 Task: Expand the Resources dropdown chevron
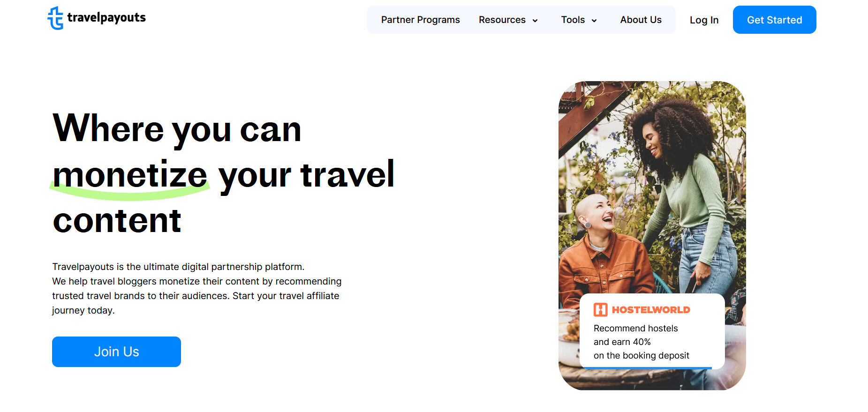(535, 21)
